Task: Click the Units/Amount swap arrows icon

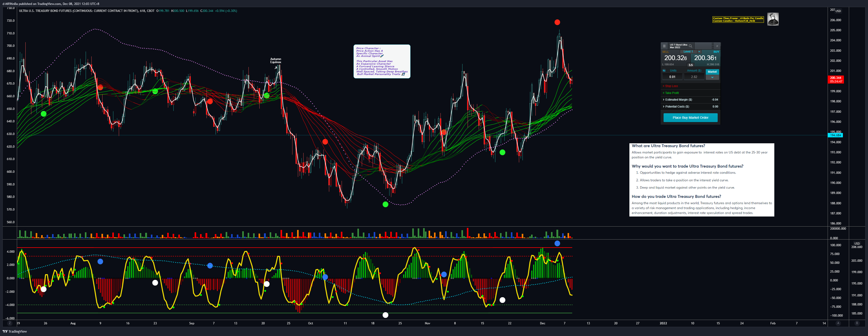Action: click(664, 71)
